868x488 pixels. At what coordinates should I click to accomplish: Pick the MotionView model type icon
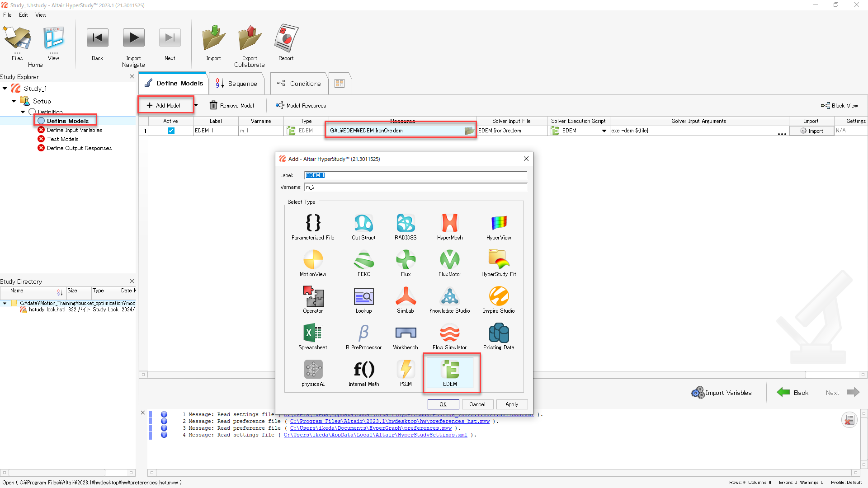tap(313, 260)
